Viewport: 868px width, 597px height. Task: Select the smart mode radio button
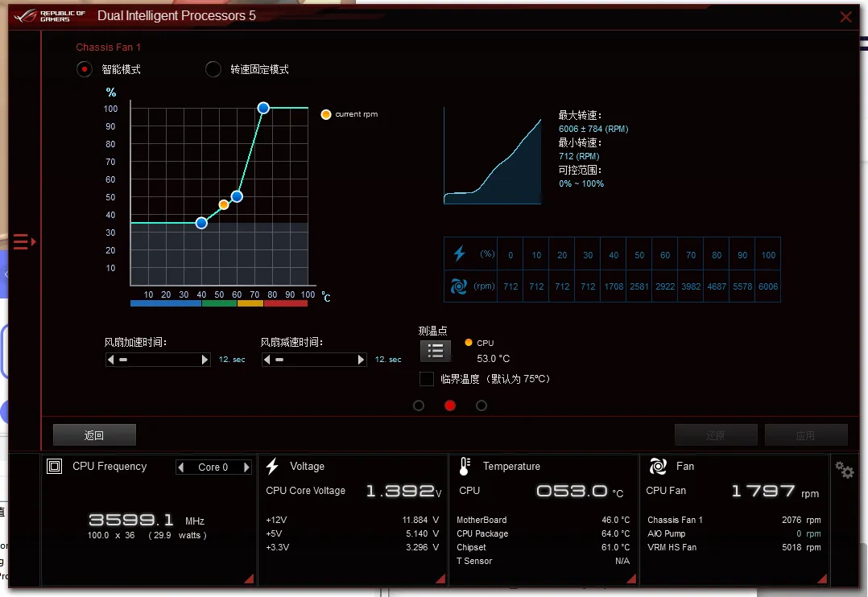tap(84, 69)
